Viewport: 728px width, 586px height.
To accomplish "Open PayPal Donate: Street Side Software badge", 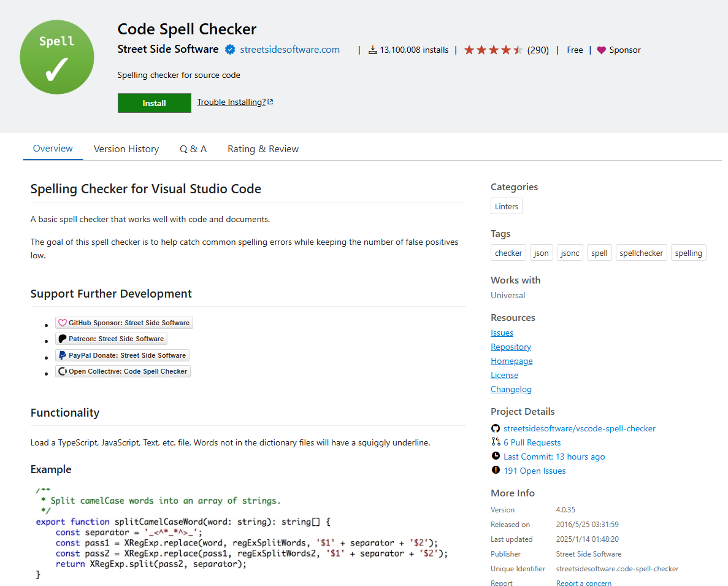I will [122, 355].
